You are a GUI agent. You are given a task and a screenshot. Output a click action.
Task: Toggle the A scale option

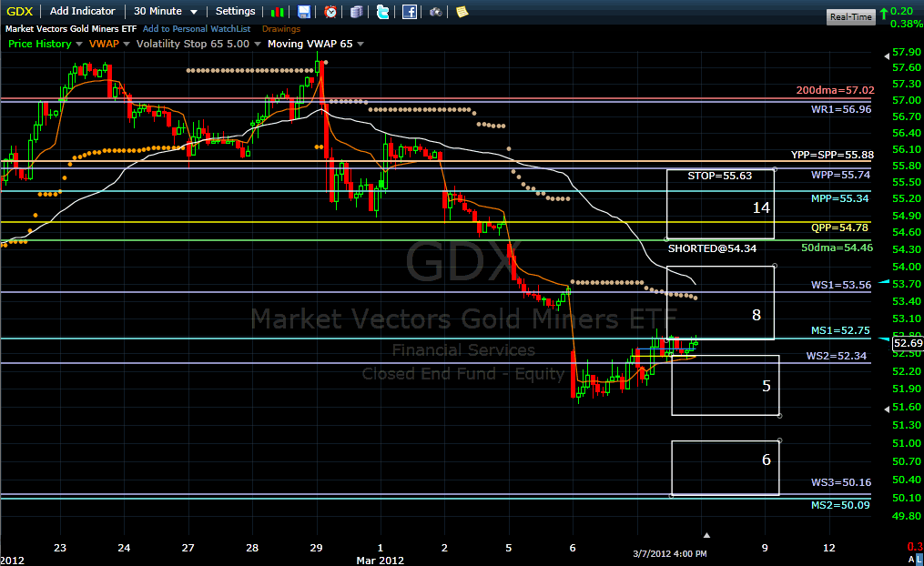(911, 559)
